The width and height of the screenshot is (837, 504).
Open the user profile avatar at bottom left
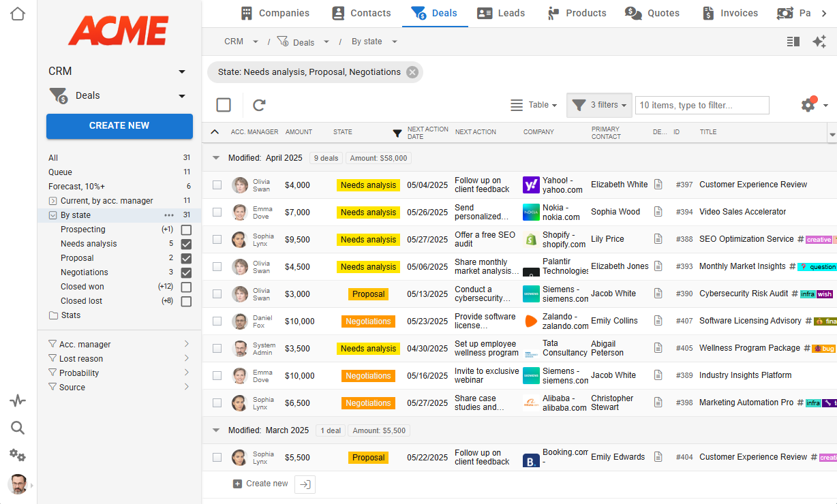pyautogui.click(x=18, y=484)
